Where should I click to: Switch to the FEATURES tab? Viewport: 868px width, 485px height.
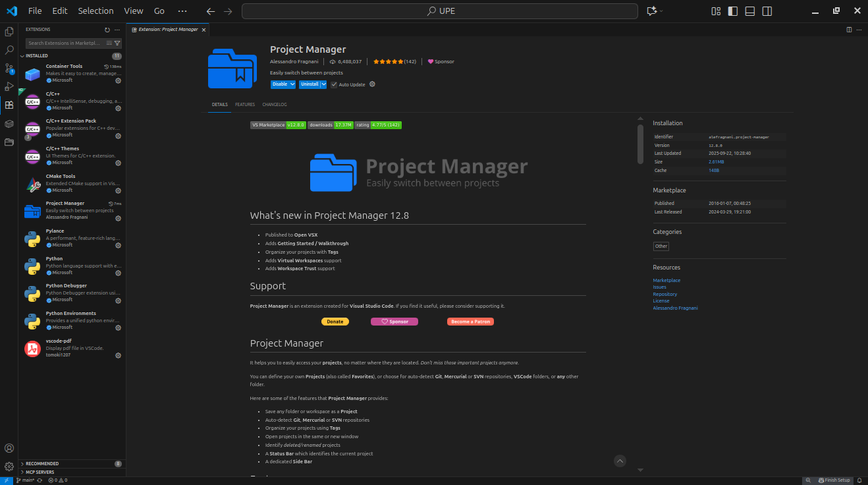tap(244, 104)
